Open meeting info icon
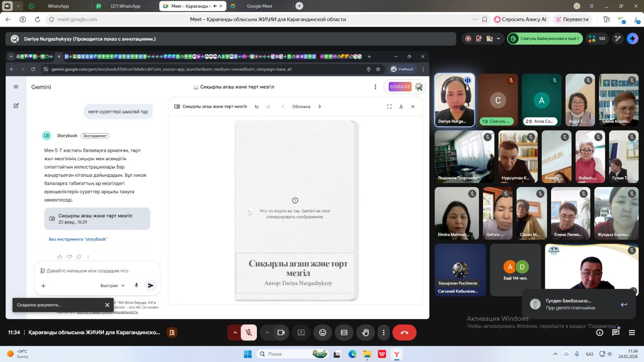 [600, 333]
